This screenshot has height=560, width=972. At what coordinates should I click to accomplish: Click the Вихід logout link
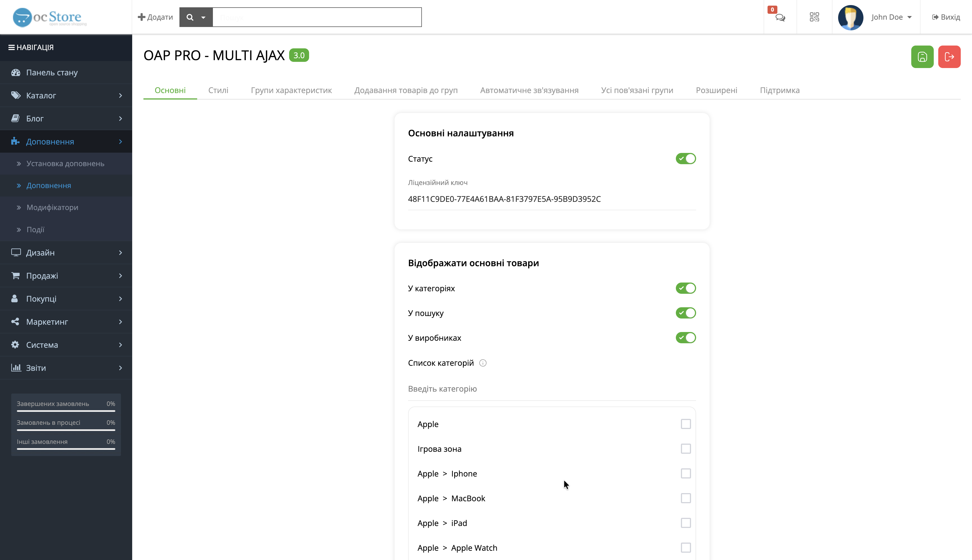946,17
